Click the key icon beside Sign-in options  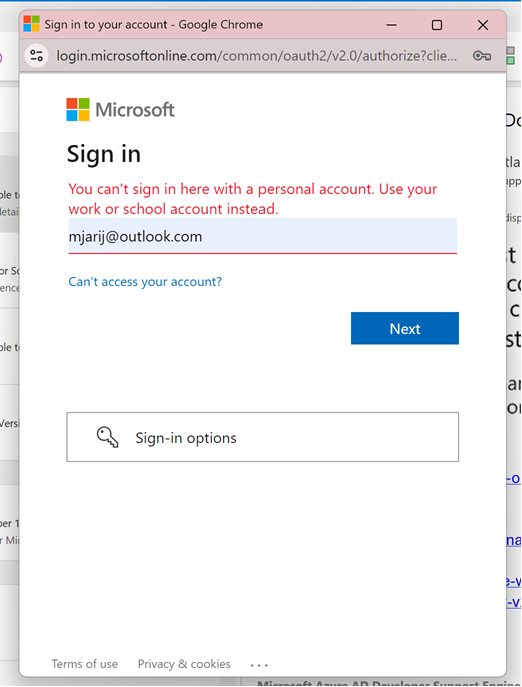coord(107,437)
